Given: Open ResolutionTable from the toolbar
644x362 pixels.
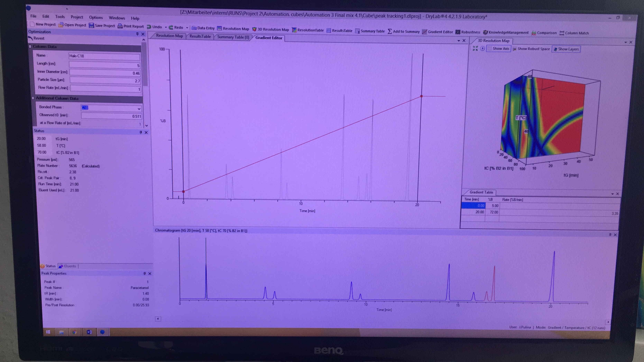Looking at the screenshot, I should click(x=307, y=30).
